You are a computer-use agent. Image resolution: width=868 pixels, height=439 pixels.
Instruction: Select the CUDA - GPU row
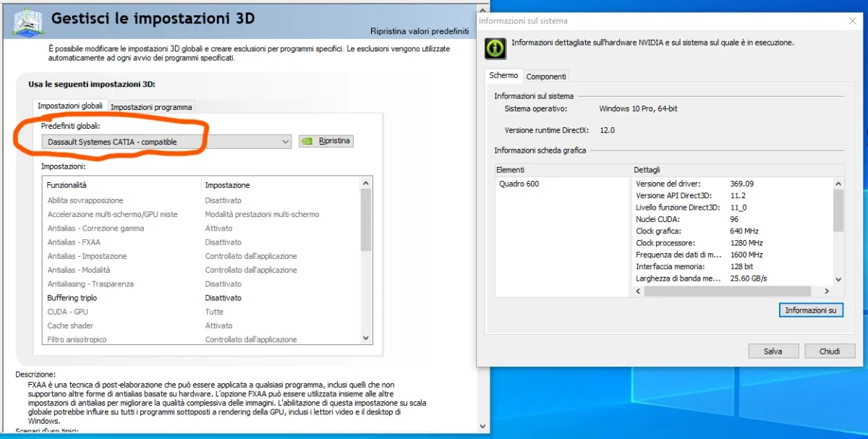(201, 312)
